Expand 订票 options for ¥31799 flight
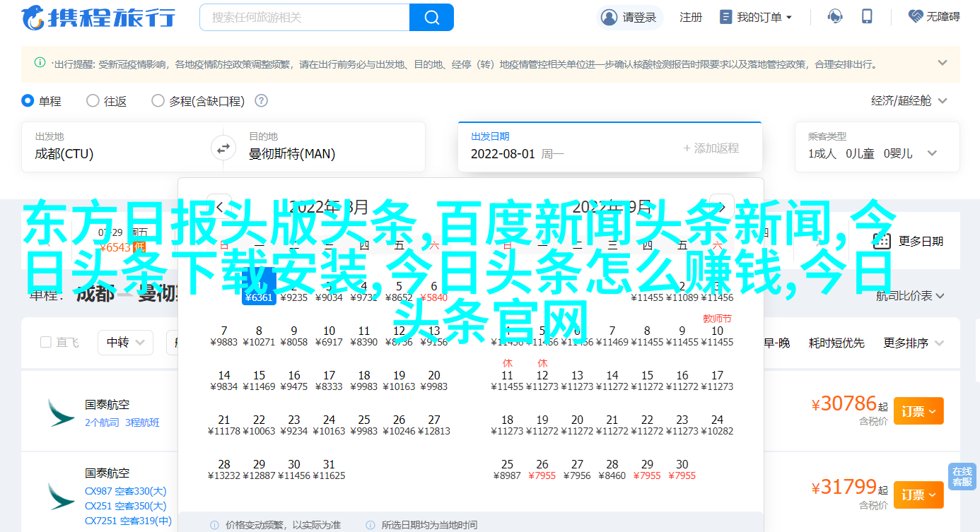Viewport: 980px width, 532px height. 918,495
